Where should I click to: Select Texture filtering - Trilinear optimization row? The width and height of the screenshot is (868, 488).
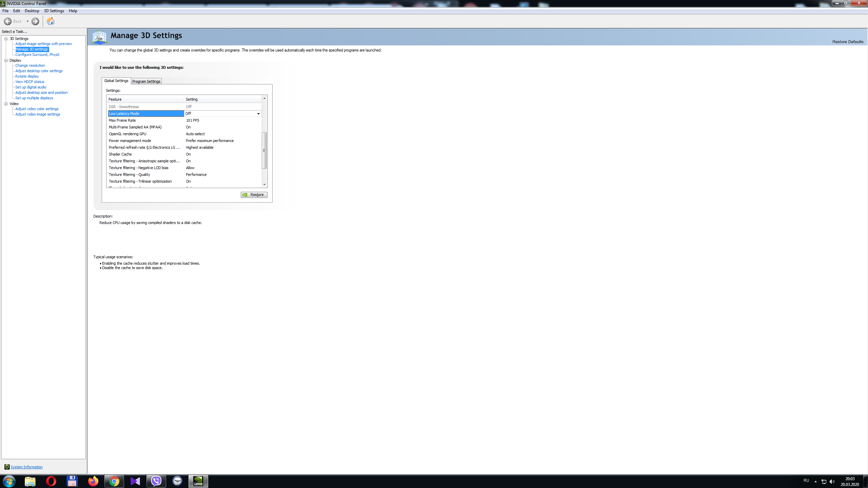pyautogui.click(x=185, y=181)
